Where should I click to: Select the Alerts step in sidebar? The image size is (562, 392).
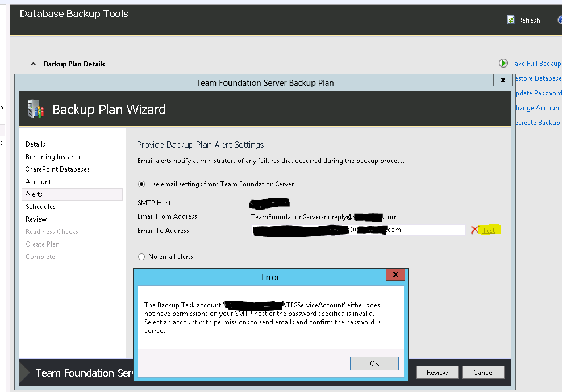tap(72, 194)
